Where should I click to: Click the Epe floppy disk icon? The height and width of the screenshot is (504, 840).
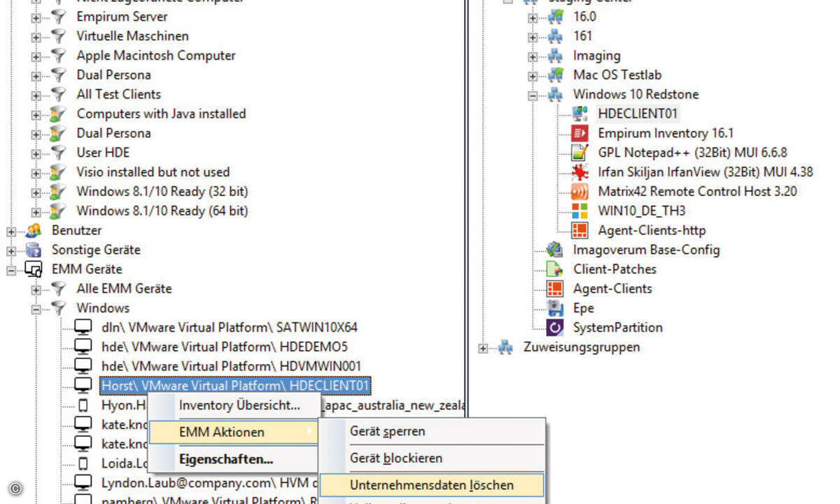point(555,308)
